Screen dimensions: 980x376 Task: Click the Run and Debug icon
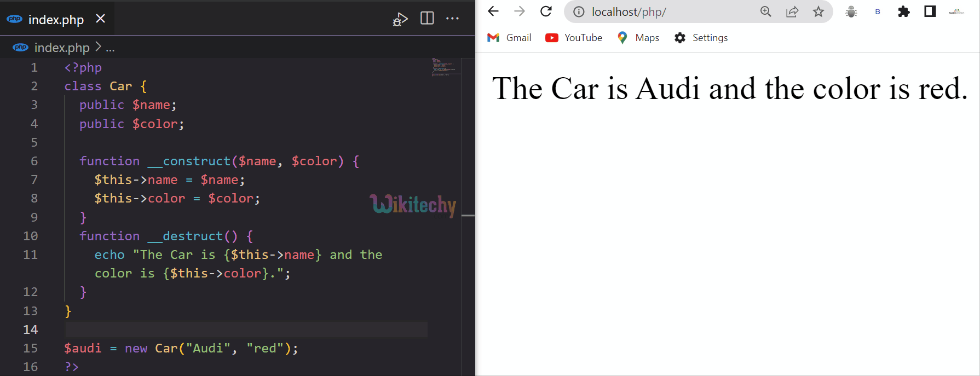pyautogui.click(x=400, y=19)
